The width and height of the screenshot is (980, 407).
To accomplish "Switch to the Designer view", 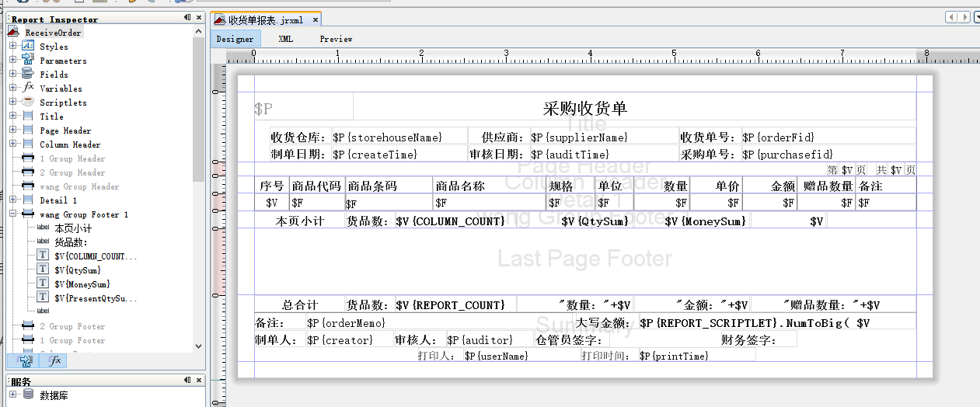I will pyautogui.click(x=235, y=39).
